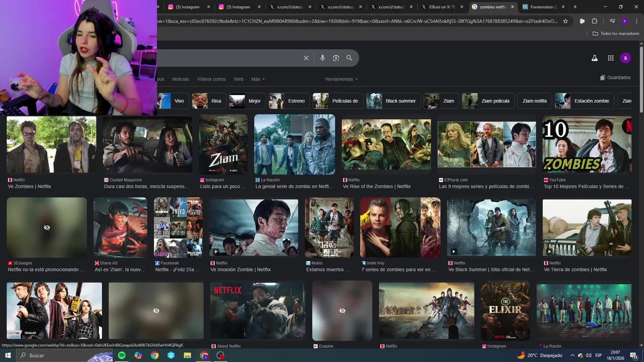
Task: Open The Elixir poster thumbnail
Action: tap(506, 311)
